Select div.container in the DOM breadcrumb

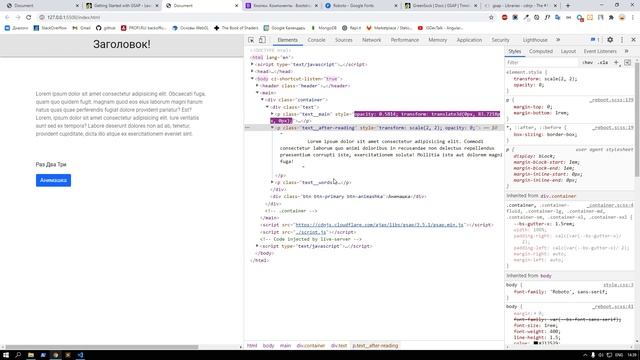[x=311, y=346]
